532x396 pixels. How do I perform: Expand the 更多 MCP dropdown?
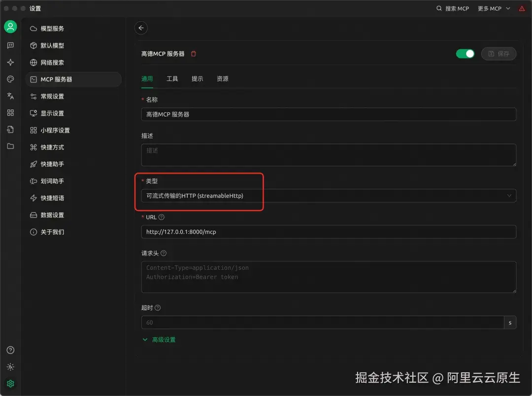pos(494,8)
